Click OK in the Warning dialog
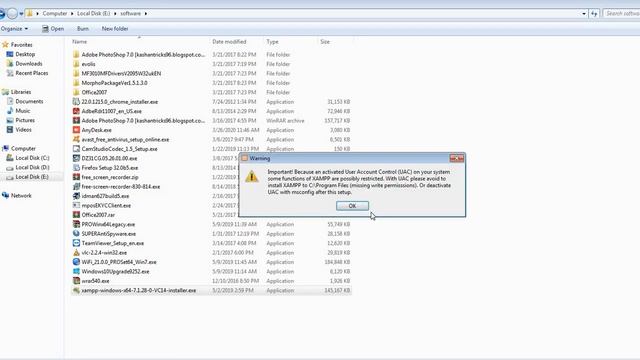640x360 pixels. click(x=352, y=206)
